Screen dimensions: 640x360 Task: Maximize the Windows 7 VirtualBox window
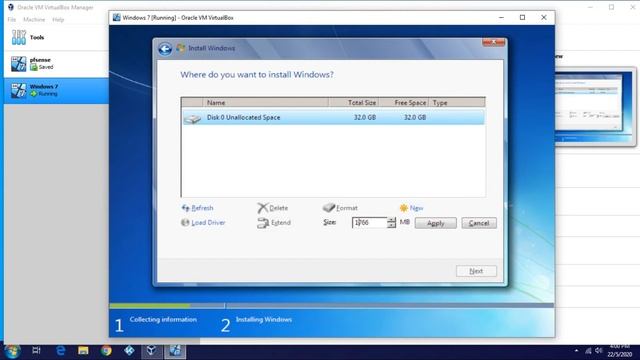[522, 18]
